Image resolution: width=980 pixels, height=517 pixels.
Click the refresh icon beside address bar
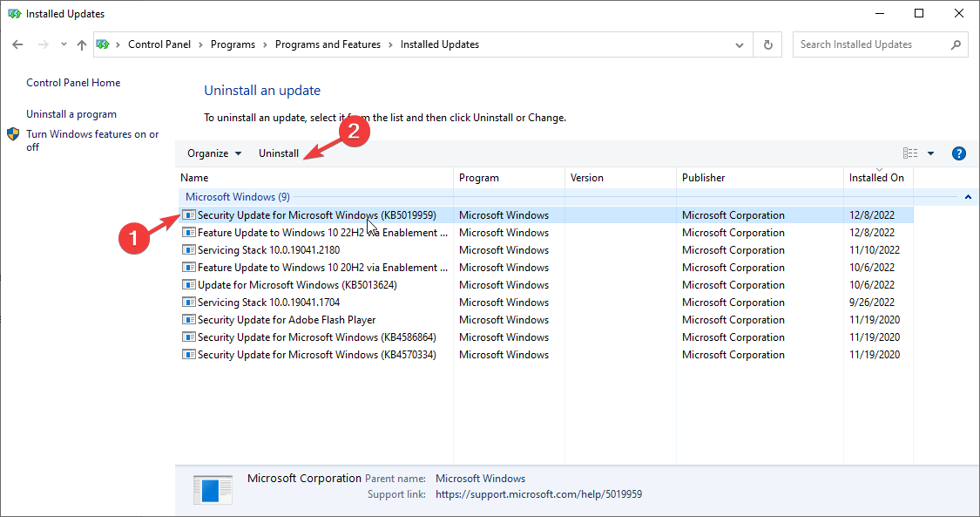click(767, 44)
